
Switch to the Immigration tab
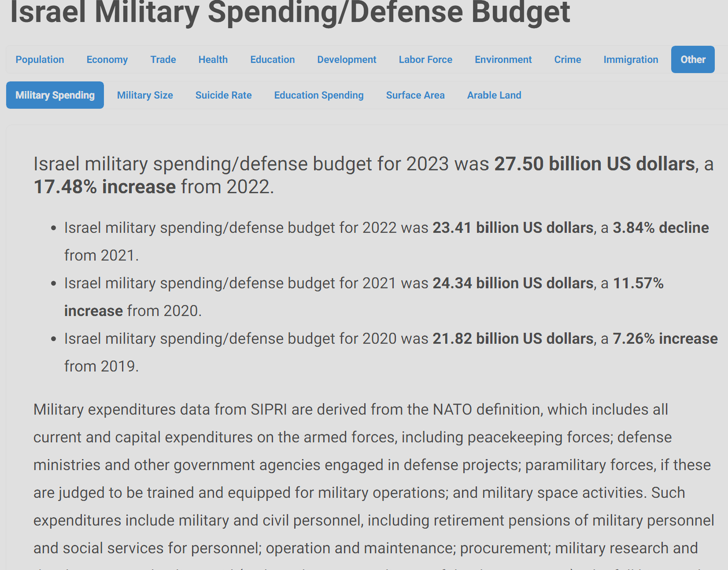pos(631,59)
